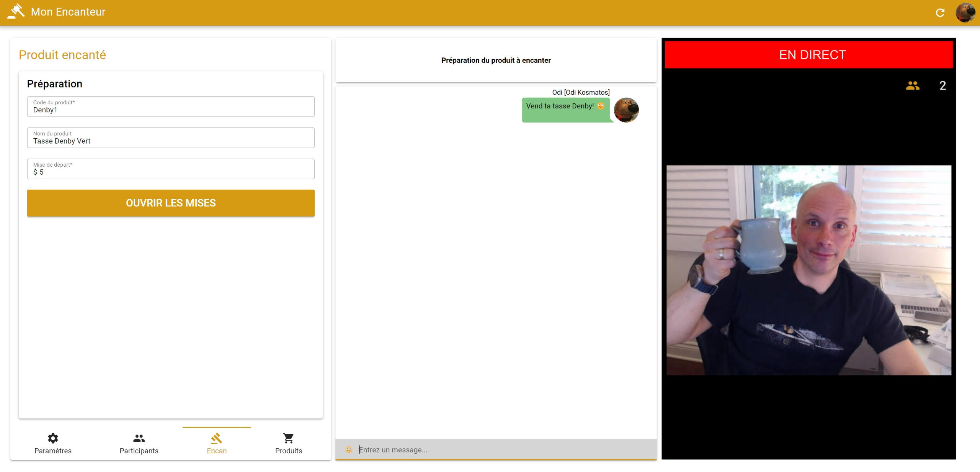Click the viewers count people icon
This screenshot has width=980, height=472.
pyautogui.click(x=913, y=85)
